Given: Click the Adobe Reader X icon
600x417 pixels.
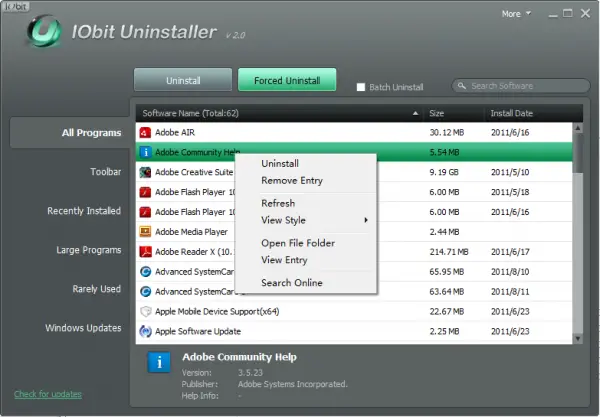Looking at the screenshot, I should pyautogui.click(x=145, y=252).
